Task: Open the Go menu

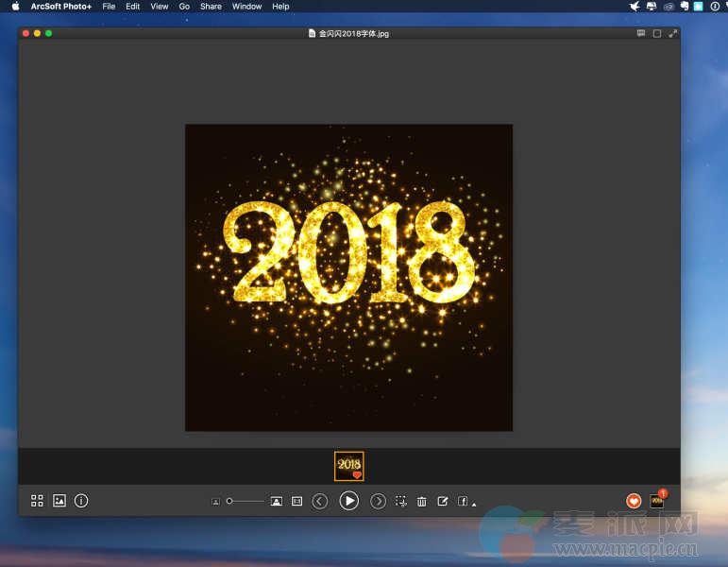Action: coord(184,7)
